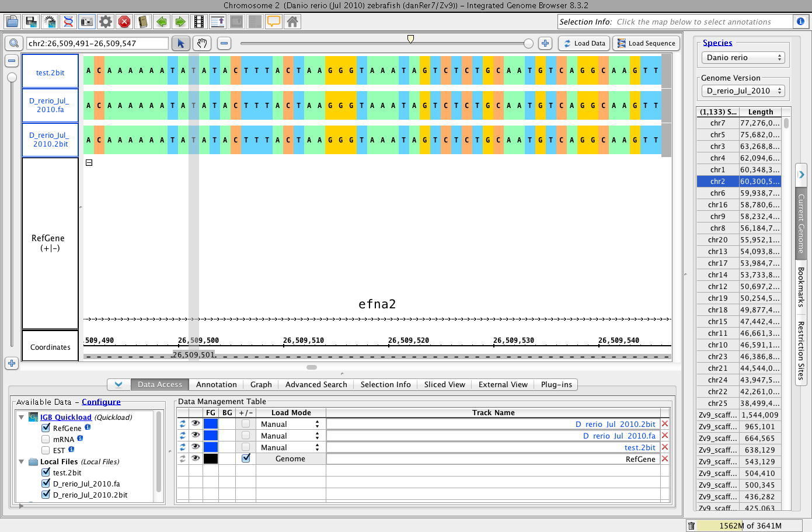Click the genomic coordinates input field
Screen dimensions: 812x532
pyautogui.click(x=97, y=43)
